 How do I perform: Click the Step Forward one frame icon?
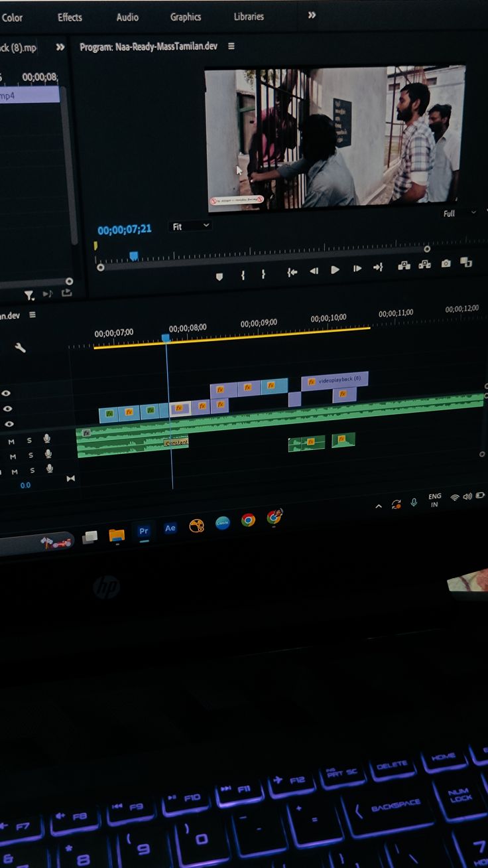357,269
